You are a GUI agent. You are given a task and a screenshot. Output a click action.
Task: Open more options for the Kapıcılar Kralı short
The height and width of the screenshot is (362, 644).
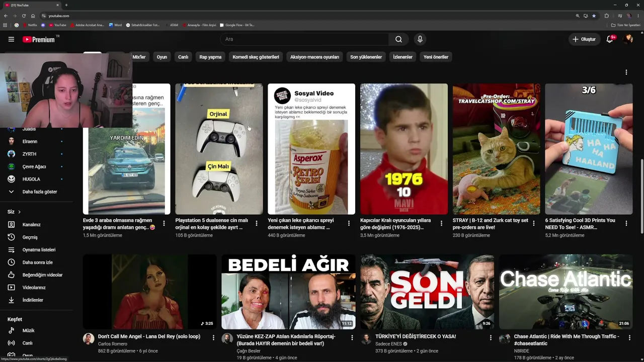pos(441,223)
